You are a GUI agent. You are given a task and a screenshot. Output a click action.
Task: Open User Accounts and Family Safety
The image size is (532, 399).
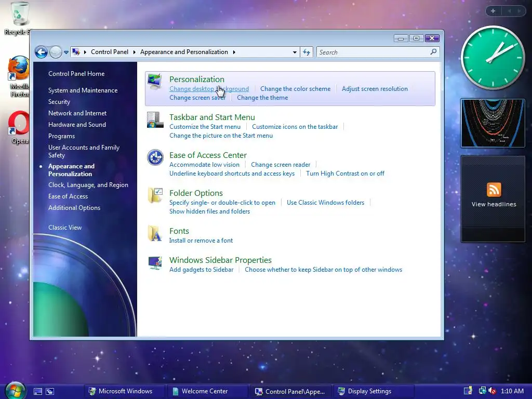[84, 151]
